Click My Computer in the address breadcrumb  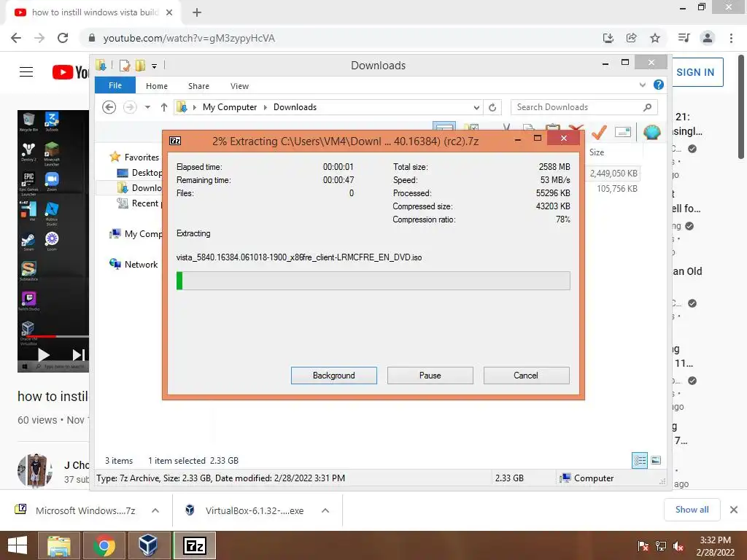pyautogui.click(x=230, y=107)
